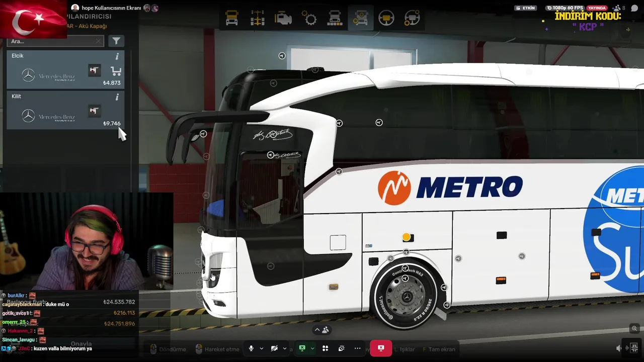This screenshot has height=362, width=644.
Task: Click the hope Kullanıcısının Ekranı title
Action: [111, 8]
